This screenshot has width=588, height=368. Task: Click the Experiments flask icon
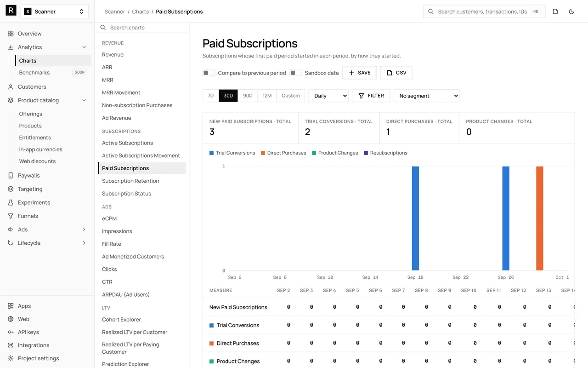11,202
